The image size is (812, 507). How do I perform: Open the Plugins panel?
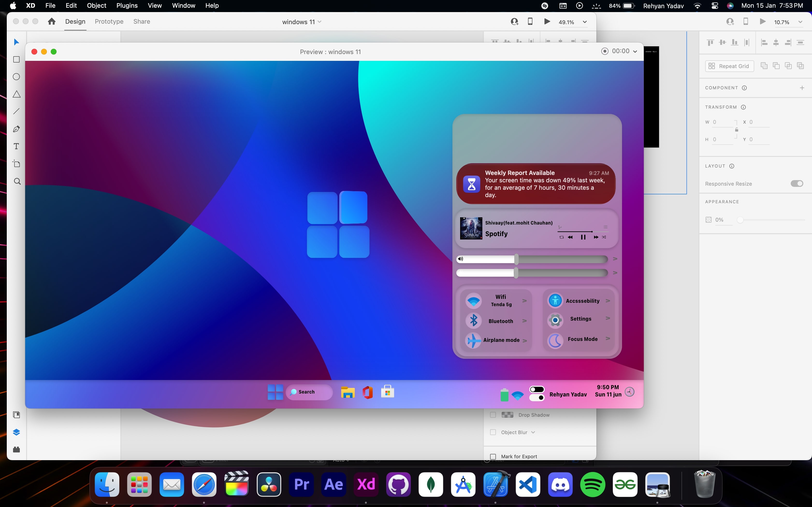(x=16, y=449)
